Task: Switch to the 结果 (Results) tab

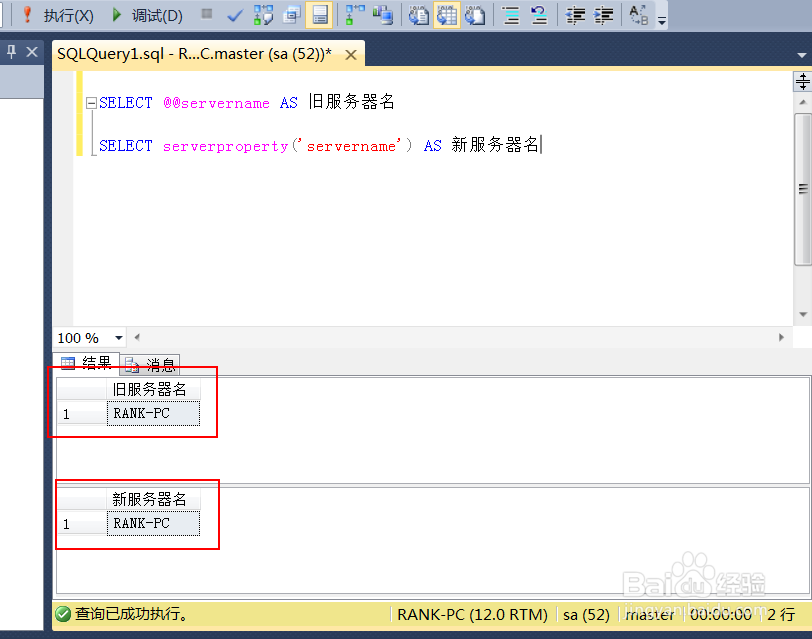Action: 86,363
